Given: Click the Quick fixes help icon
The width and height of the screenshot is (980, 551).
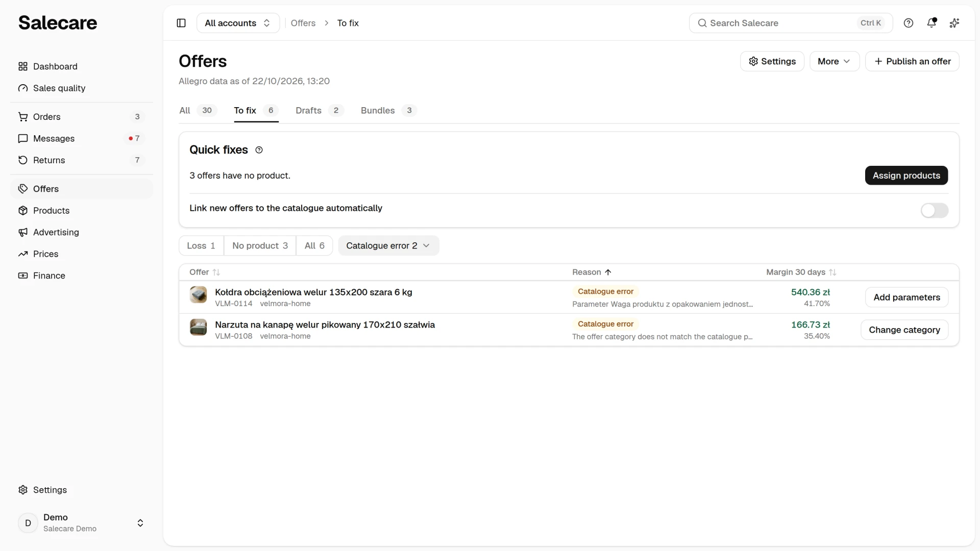Looking at the screenshot, I should click(x=259, y=150).
